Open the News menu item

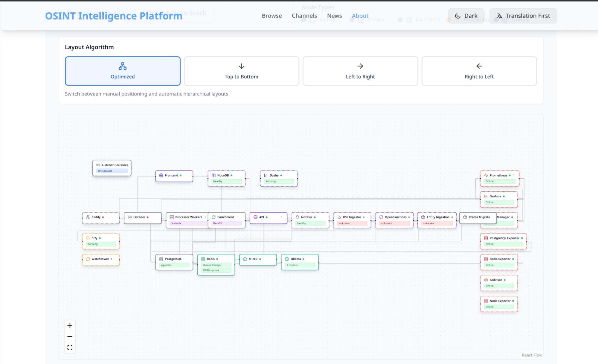pyautogui.click(x=334, y=16)
